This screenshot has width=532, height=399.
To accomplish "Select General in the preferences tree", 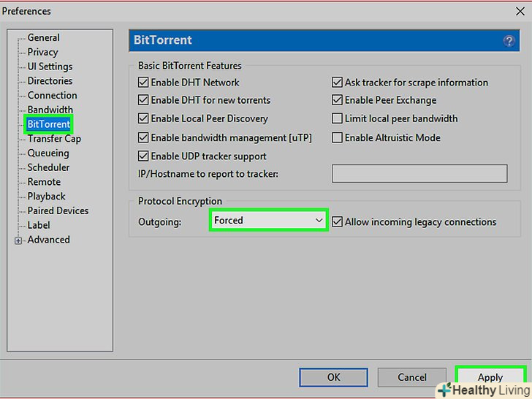I will 43,38.
